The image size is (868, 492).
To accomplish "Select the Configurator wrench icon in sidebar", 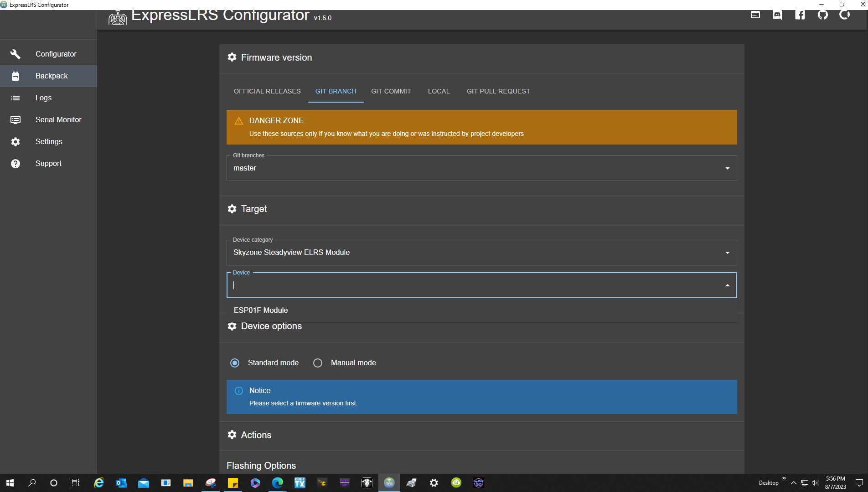I will click(15, 54).
